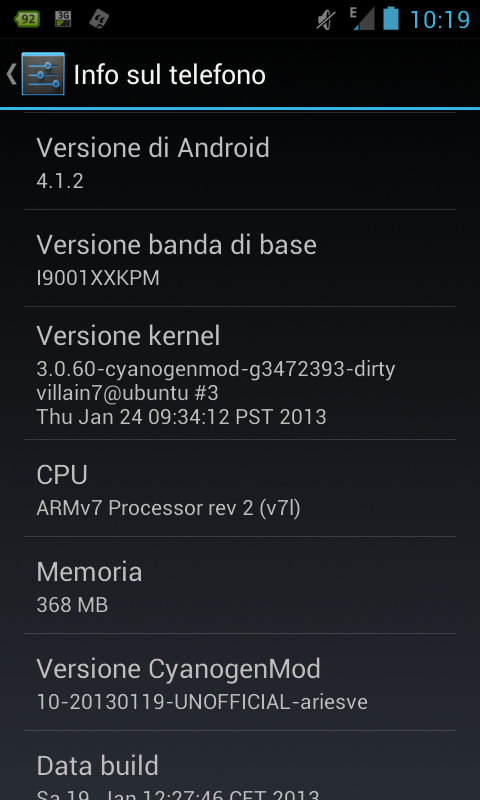Tap the 4.1.2 Android version number
This screenshot has width=480, height=800.
[x=60, y=181]
